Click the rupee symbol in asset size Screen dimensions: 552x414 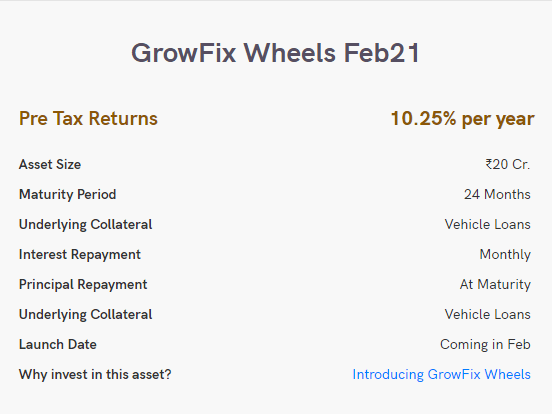[489, 164]
